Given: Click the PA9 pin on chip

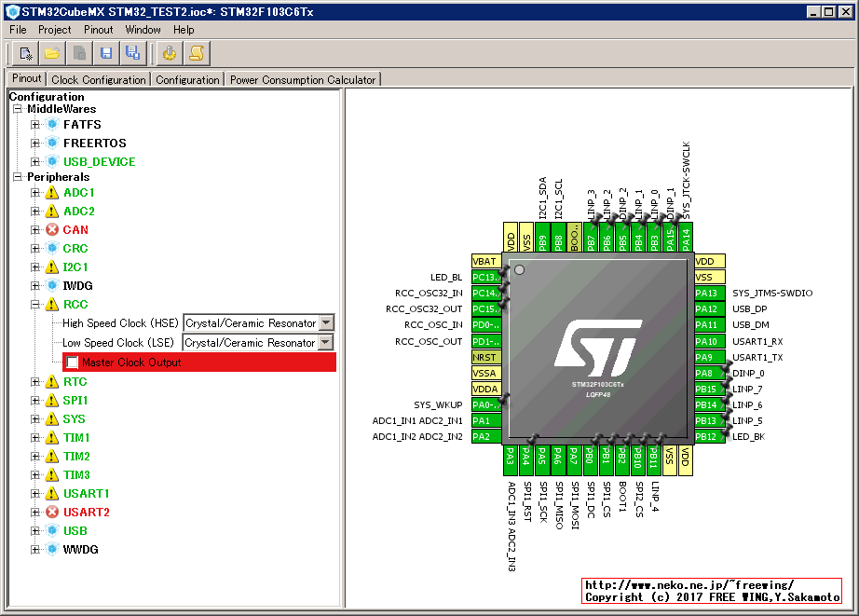Looking at the screenshot, I should click(709, 357).
